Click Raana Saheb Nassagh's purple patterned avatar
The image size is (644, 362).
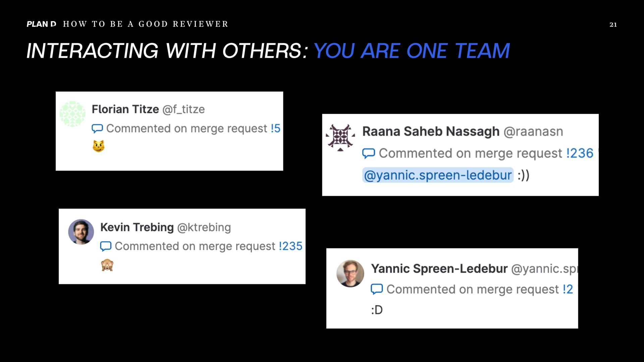click(x=340, y=137)
